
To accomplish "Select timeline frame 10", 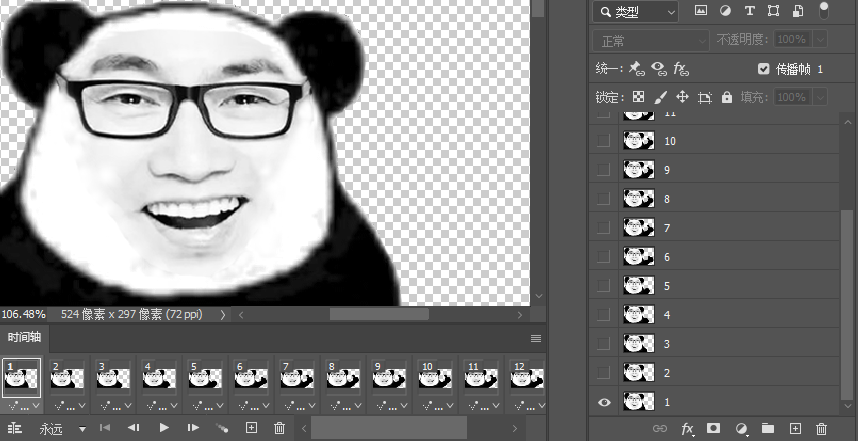I will pyautogui.click(x=435, y=378).
